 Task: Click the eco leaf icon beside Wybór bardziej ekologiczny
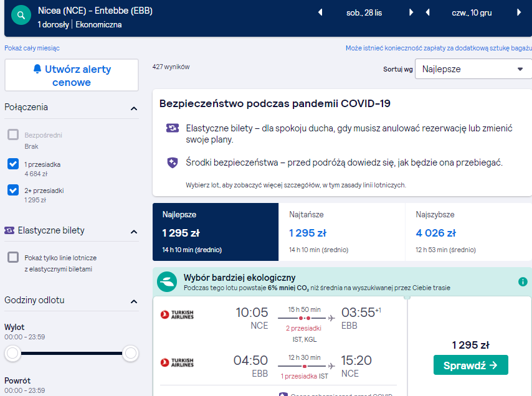click(x=167, y=281)
